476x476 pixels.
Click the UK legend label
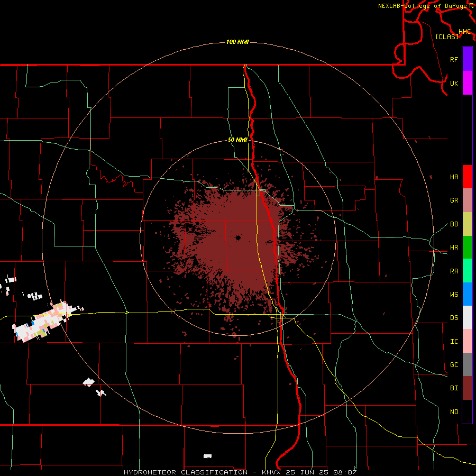click(454, 83)
